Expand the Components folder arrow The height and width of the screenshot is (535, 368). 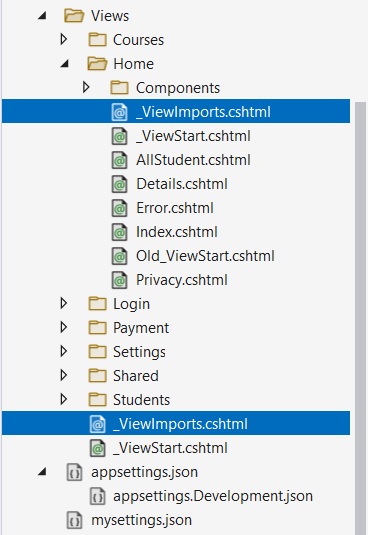pyautogui.click(x=86, y=88)
